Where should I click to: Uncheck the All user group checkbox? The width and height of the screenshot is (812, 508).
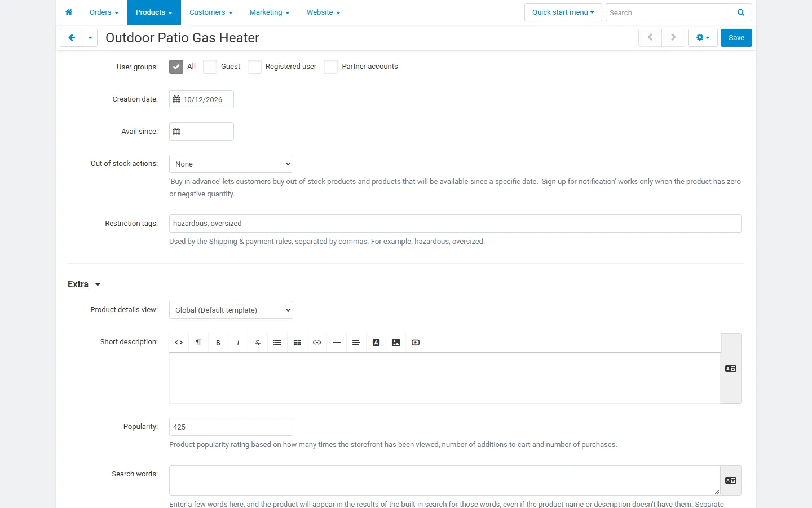176,67
